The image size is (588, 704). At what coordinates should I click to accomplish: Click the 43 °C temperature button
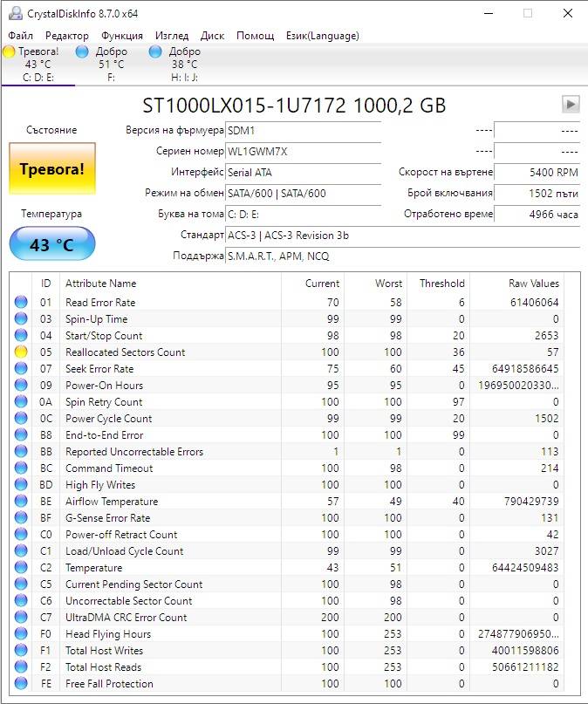click(x=52, y=243)
